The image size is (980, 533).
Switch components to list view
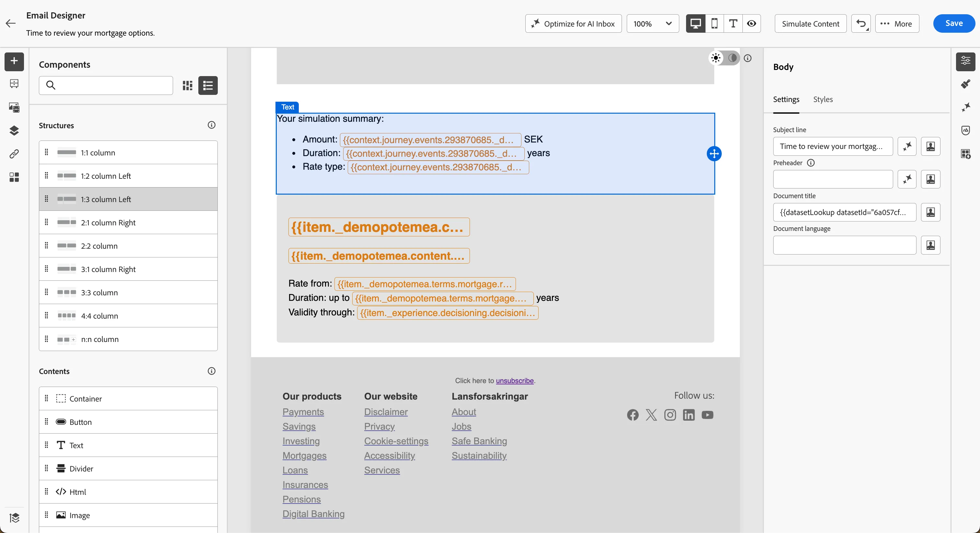click(208, 85)
